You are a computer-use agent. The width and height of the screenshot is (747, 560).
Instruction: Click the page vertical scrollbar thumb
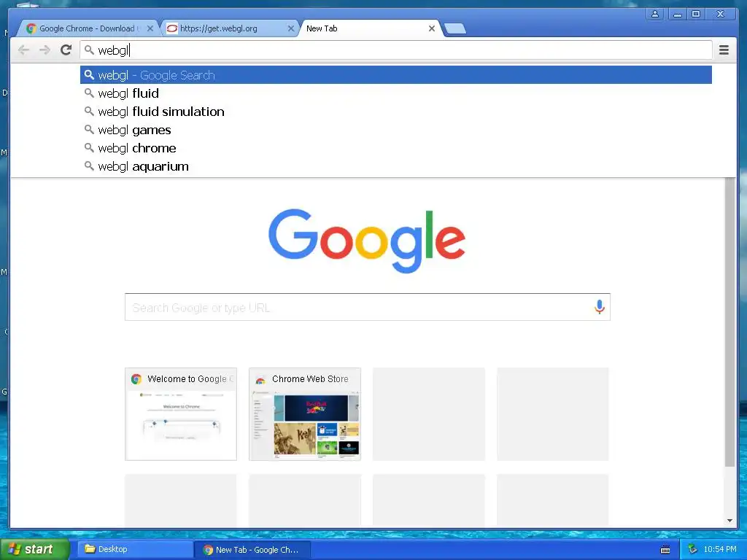(729, 322)
